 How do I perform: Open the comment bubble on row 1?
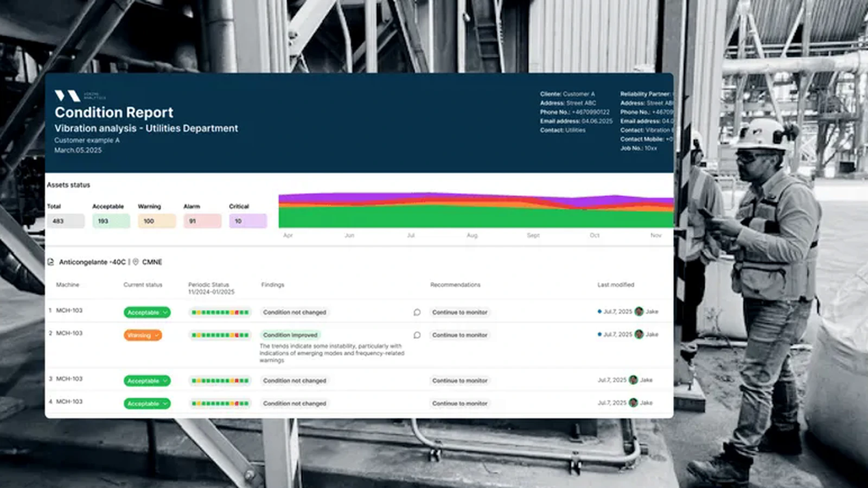(x=417, y=312)
